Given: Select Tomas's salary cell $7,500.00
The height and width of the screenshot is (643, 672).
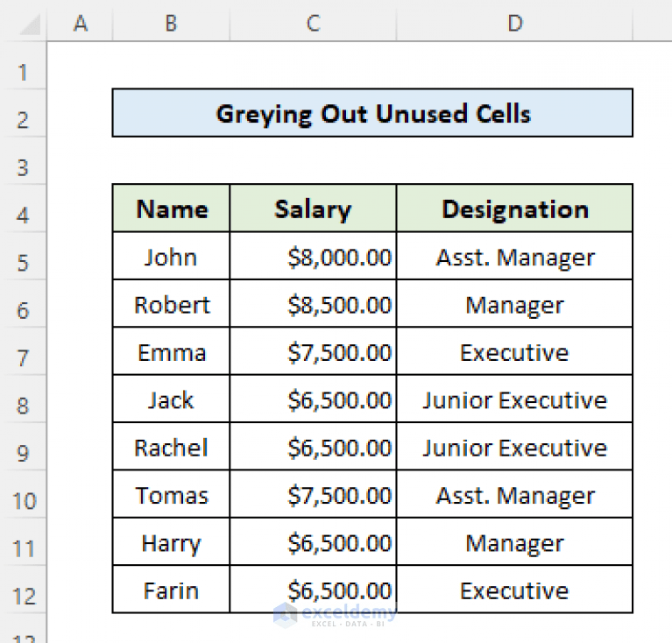Looking at the screenshot, I should click(x=314, y=494).
